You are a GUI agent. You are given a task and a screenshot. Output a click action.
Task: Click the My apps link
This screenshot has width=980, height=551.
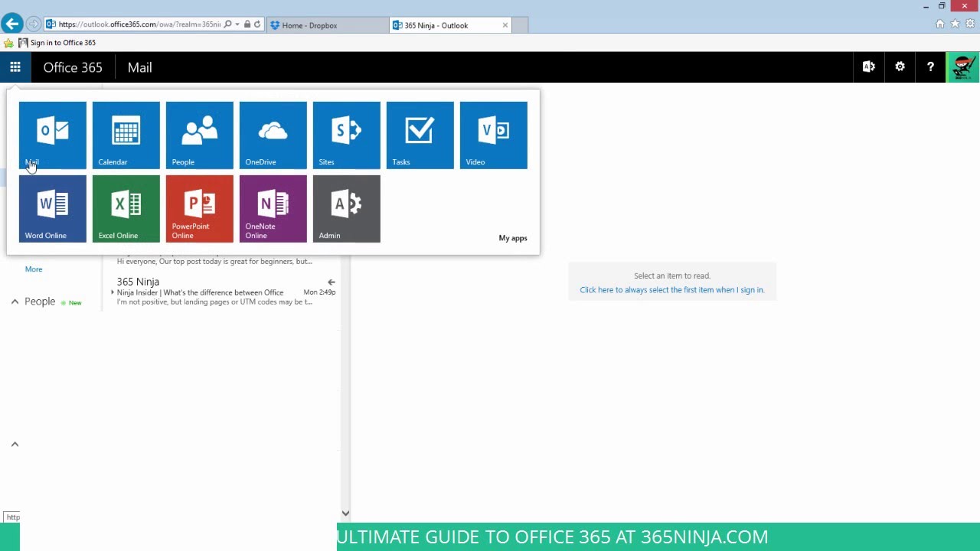[x=513, y=238]
